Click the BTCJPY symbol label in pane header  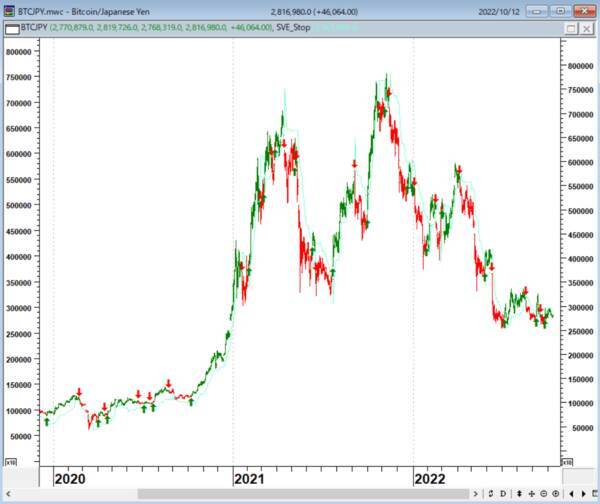click(34, 28)
